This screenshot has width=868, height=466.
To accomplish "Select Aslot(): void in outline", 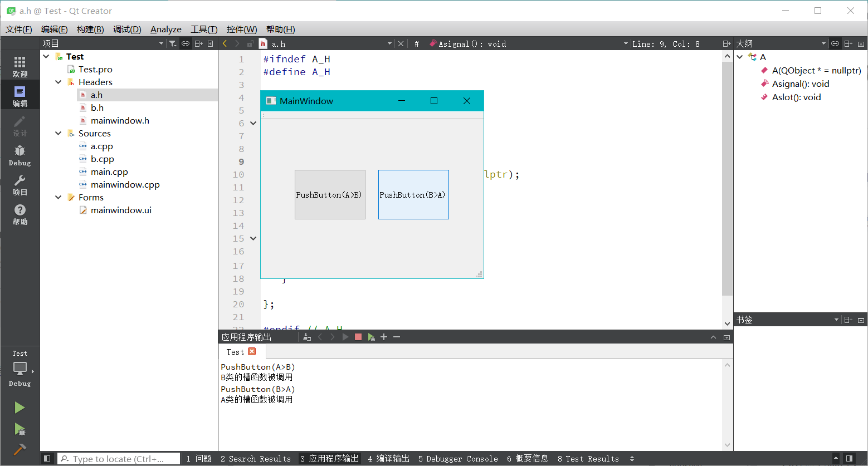I will 797,97.
